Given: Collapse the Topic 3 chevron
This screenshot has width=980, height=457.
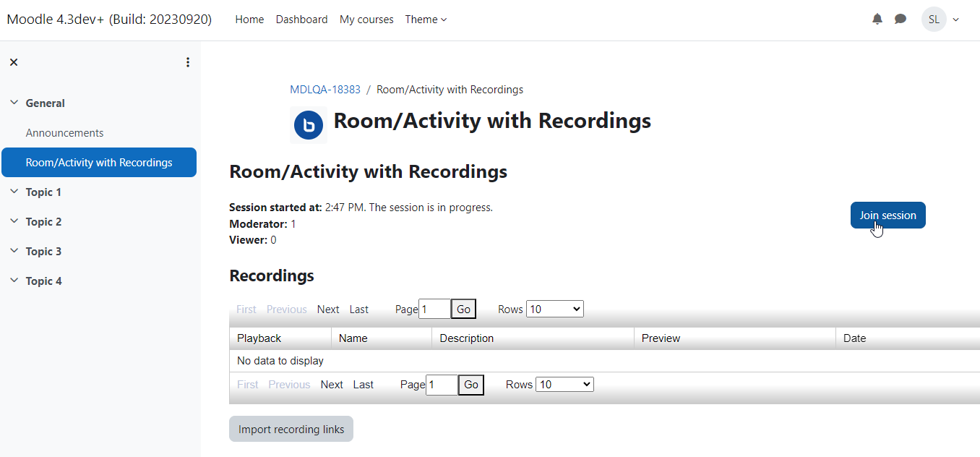Looking at the screenshot, I should 14,251.
